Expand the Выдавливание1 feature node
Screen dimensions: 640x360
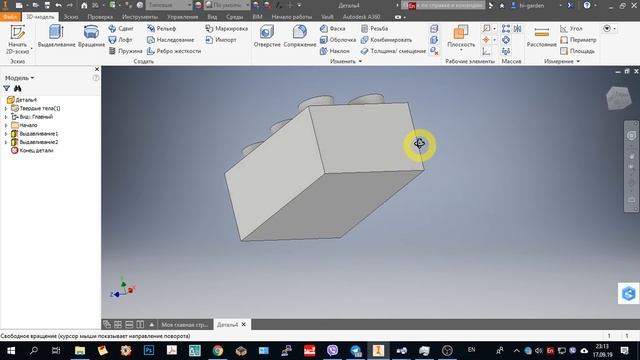click(x=6, y=133)
